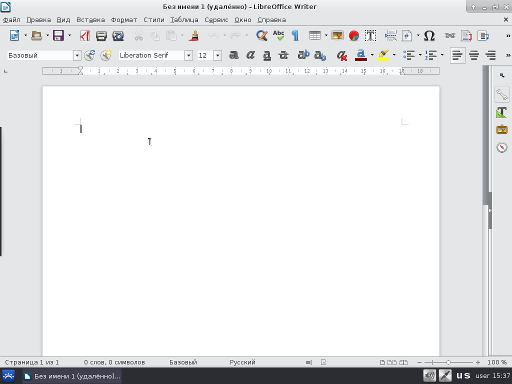The width and height of the screenshot is (512, 384).
Task: Insert a hyperlink with the chain icon
Action: (450, 35)
